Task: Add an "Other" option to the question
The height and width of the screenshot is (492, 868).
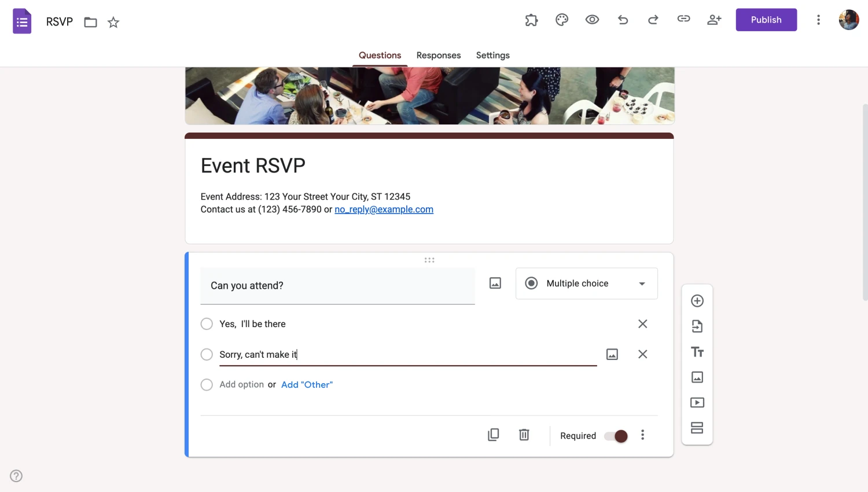Action: [307, 384]
